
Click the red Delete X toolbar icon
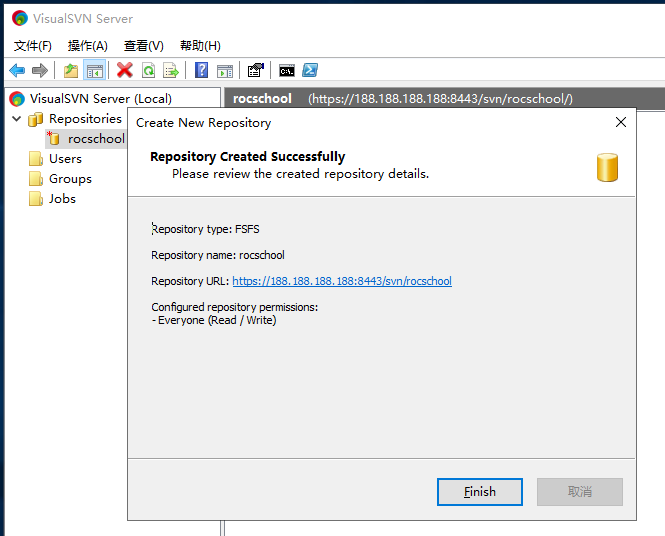[125, 70]
